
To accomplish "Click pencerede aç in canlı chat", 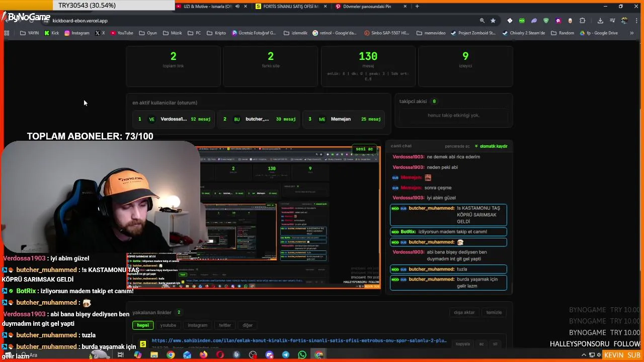I will point(457,146).
